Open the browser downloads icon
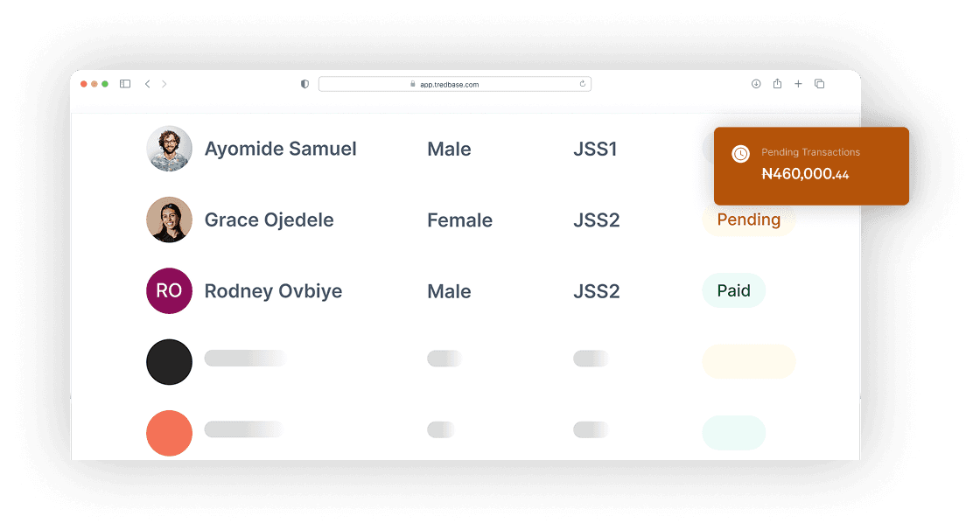This screenshot has height=530, width=980. pyautogui.click(x=756, y=84)
